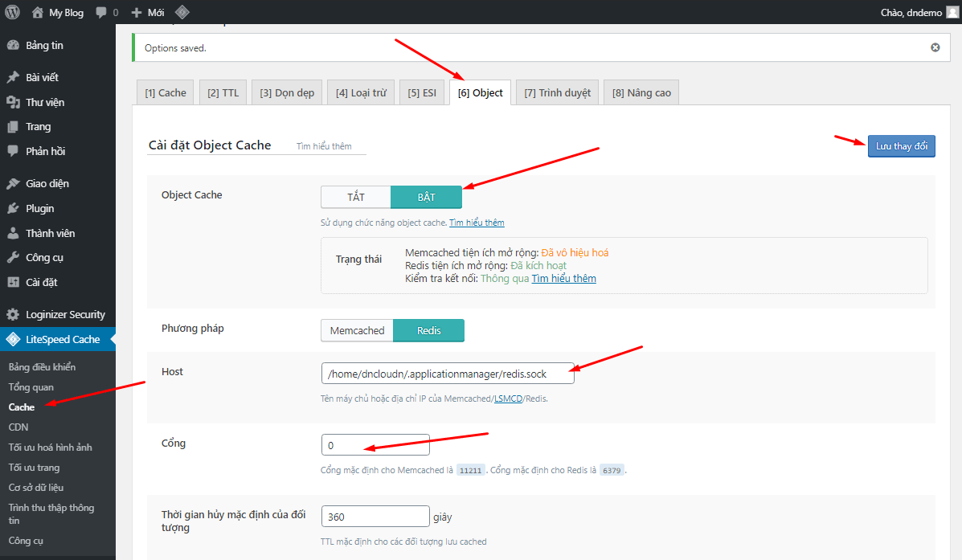Click the Đã kích hoạt Redis status text
962x560 pixels.
pyautogui.click(x=538, y=266)
